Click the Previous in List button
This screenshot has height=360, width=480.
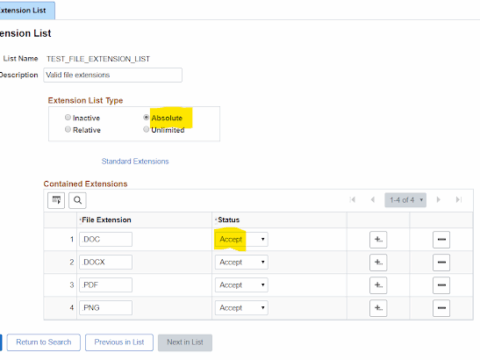(119, 342)
